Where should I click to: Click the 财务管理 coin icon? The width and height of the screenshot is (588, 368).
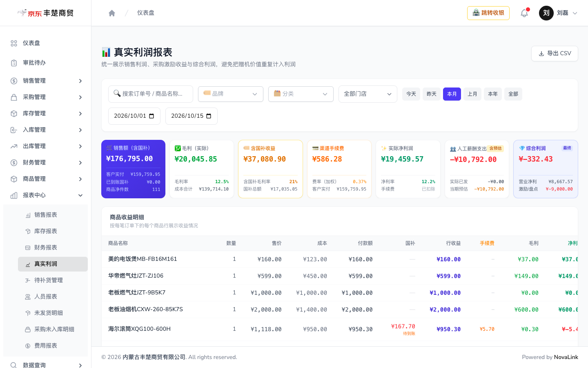coord(14,163)
